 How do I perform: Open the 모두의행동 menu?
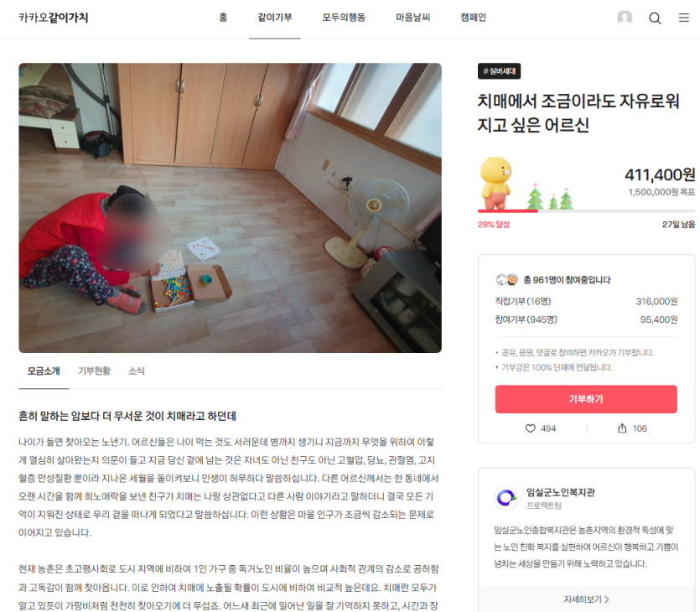344,18
